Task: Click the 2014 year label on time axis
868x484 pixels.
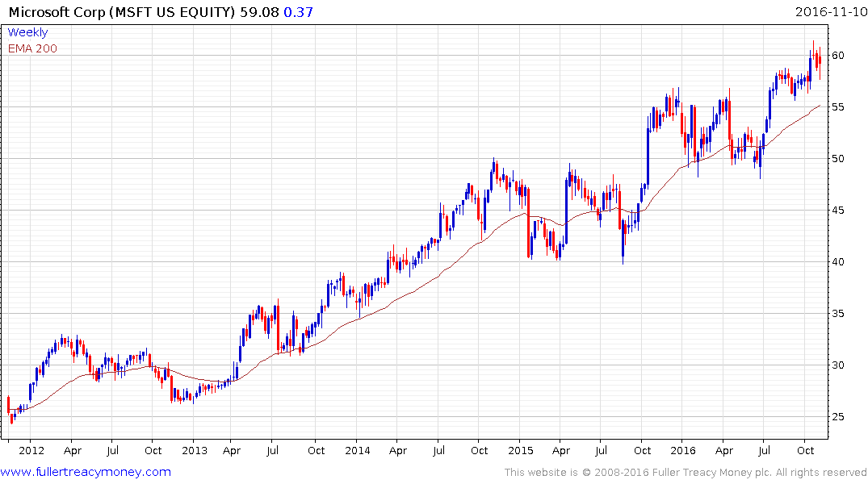Action: (358, 450)
